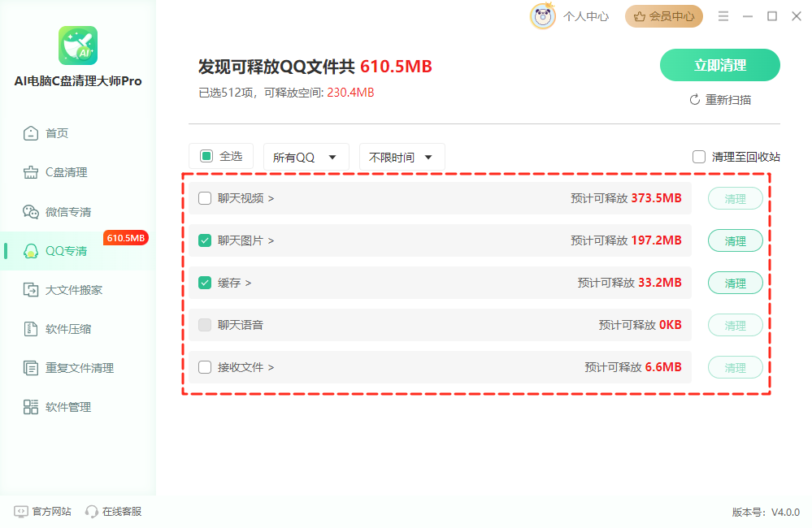Click the software compression zip icon
Image resolution: width=812 pixels, height=528 pixels.
[x=31, y=329]
